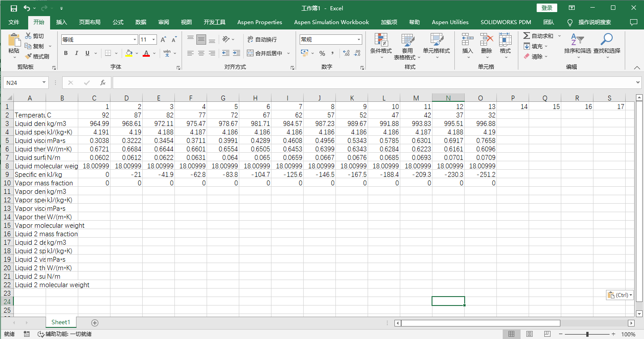Image resolution: width=644 pixels, height=339 pixels.
Task: Switch to Formulas (公式) tab
Action: click(118, 22)
